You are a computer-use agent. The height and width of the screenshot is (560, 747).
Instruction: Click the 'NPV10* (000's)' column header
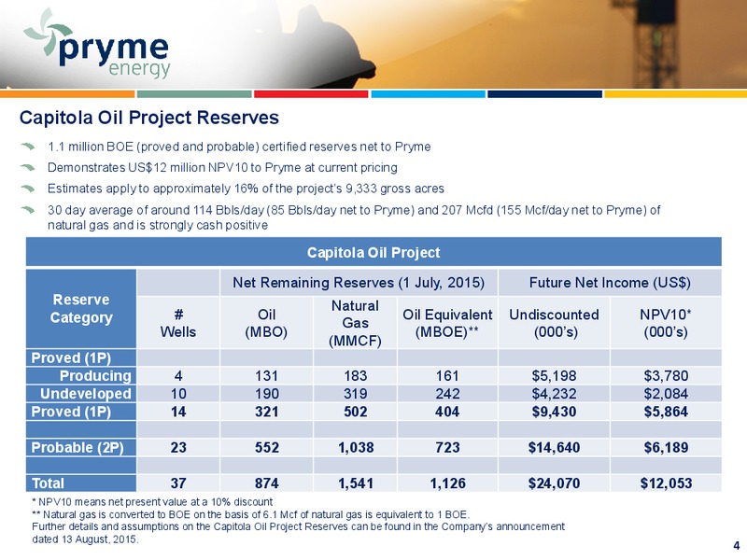tap(666, 323)
